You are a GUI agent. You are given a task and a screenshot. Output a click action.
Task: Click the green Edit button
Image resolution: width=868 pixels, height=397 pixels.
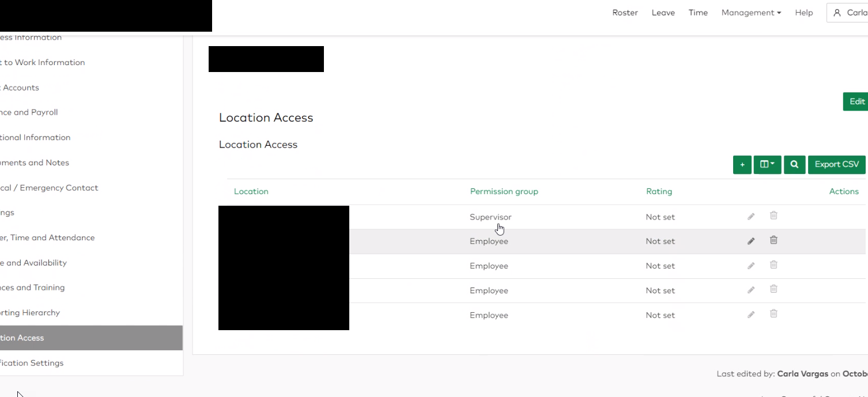click(x=856, y=101)
